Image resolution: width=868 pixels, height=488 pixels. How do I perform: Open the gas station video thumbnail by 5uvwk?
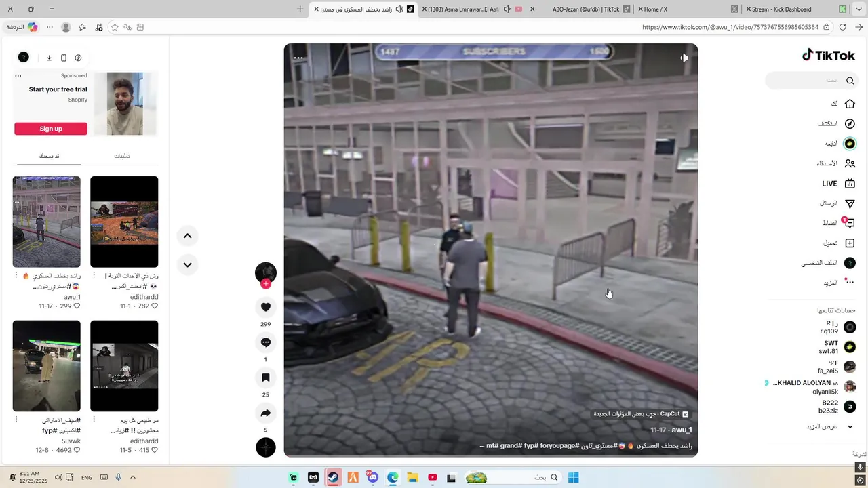click(x=47, y=366)
